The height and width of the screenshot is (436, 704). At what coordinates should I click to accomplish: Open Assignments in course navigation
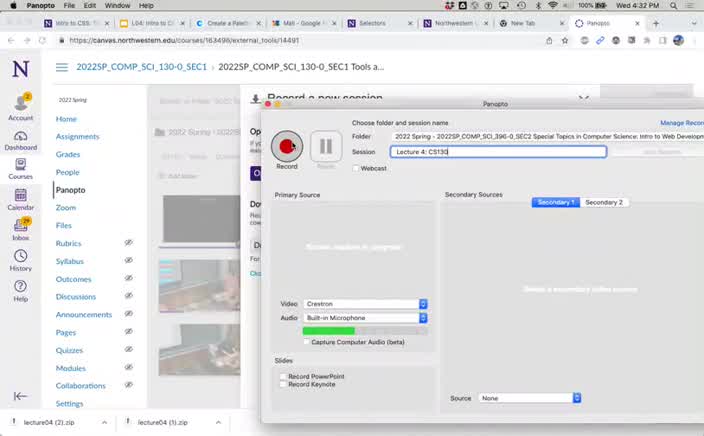[77, 136]
